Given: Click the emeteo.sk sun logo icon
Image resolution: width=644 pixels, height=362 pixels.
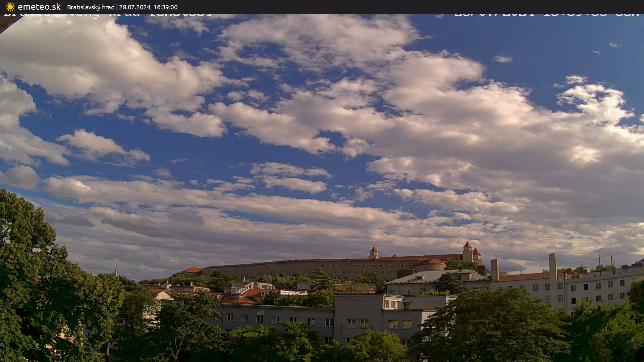Looking at the screenshot, I should (x=10, y=7).
